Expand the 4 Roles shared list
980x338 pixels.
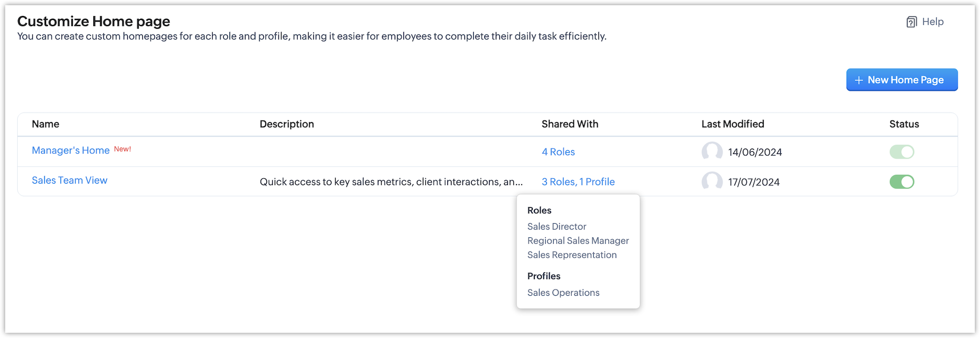coord(558,152)
